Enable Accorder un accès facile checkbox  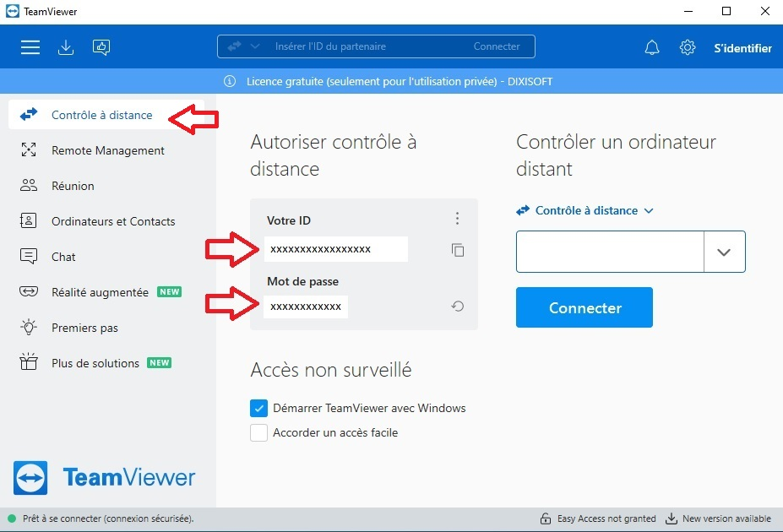coord(258,432)
